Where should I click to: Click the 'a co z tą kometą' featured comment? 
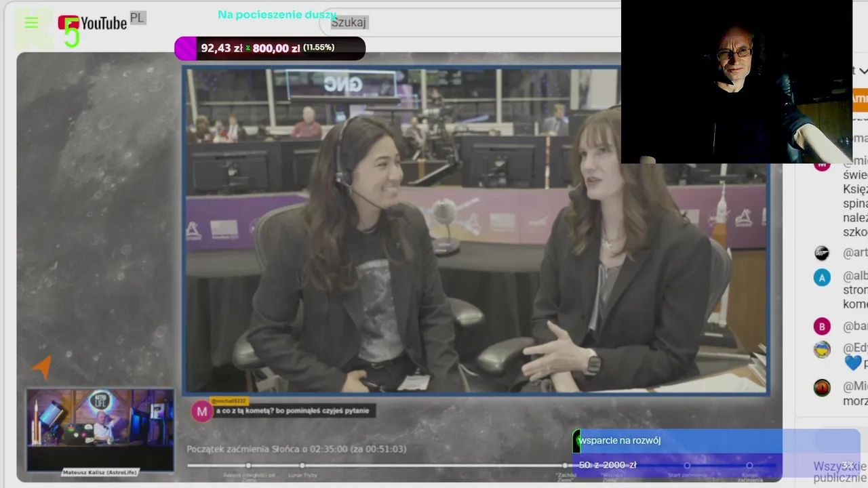coord(293,411)
